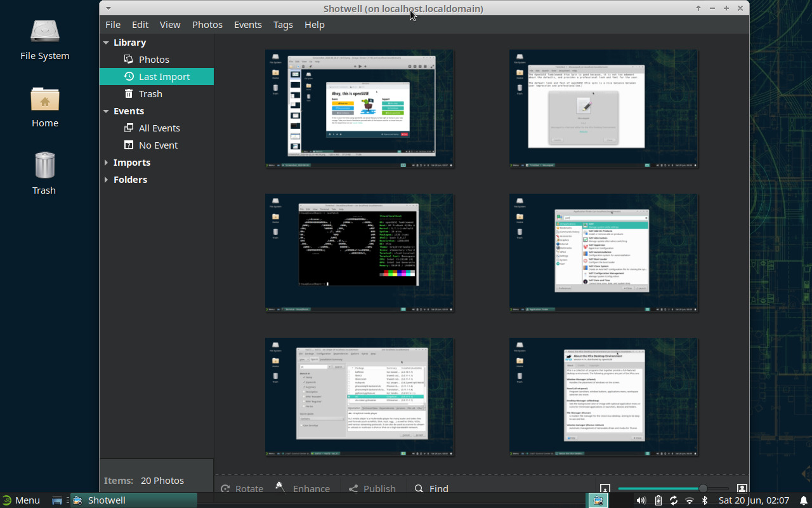Collapse the Events section
Viewport: 812px width, 508px height.
click(x=105, y=110)
